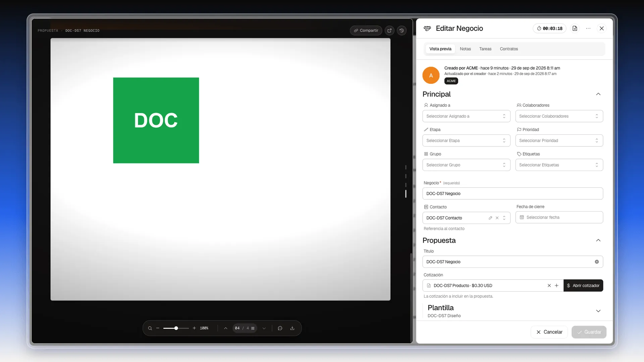Click the Compartir button
644x362 pixels.
[x=366, y=31]
